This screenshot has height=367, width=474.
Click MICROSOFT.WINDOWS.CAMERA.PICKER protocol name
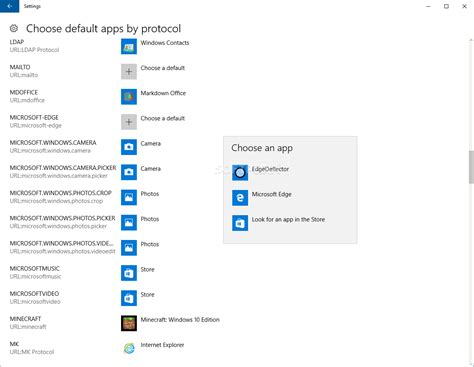click(63, 168)
